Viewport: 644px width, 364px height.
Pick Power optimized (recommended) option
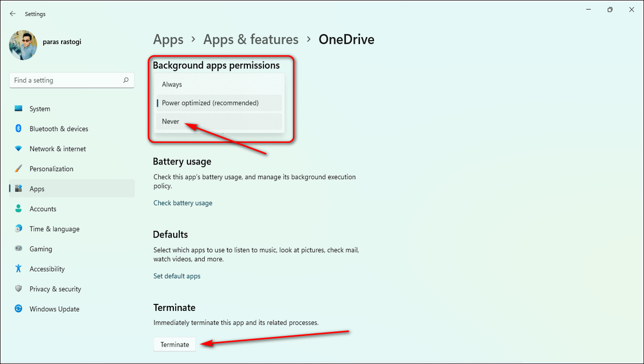tap(210, 103)
